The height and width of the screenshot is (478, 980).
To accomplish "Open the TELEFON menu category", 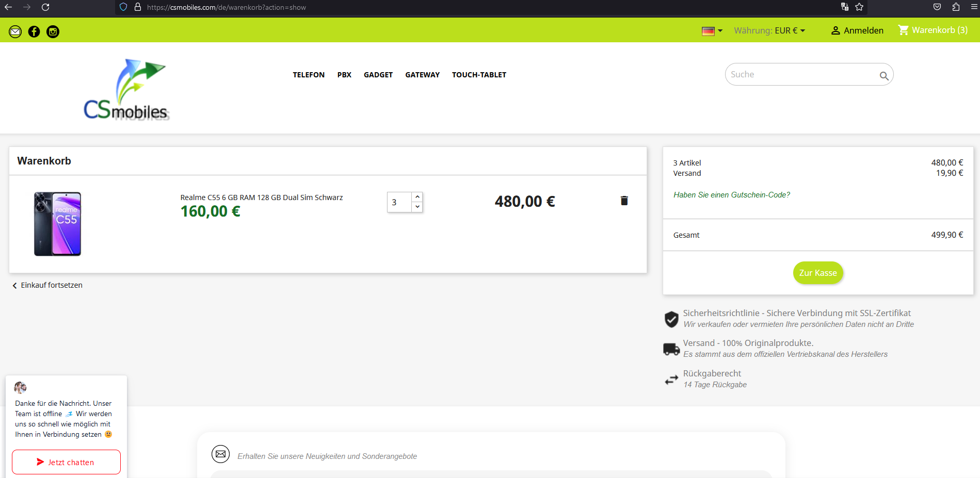I will tap(309, 75).
